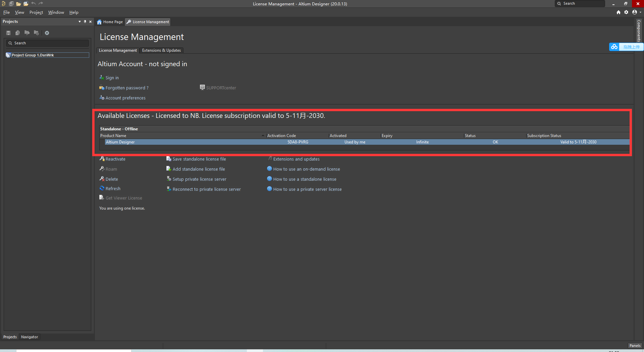
Task: Click the compile documents icon in Projects panel
Action: (x=17, y=33)
